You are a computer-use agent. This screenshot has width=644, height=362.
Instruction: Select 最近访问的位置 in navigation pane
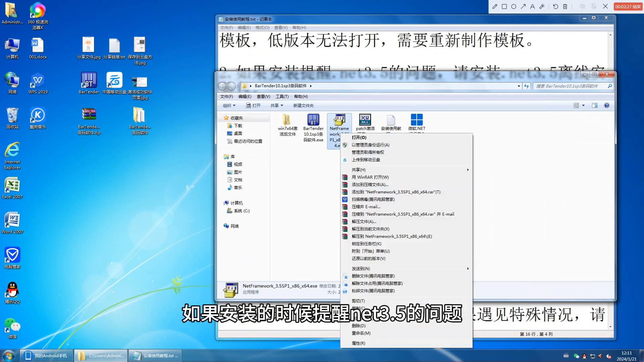[245, 141]
